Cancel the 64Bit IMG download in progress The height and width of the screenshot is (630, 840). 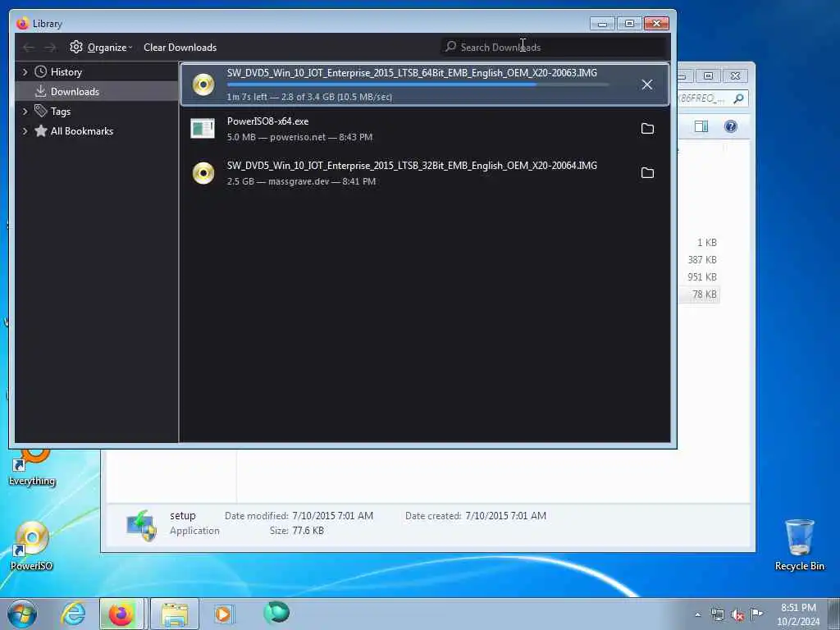(x=646, y=84)
